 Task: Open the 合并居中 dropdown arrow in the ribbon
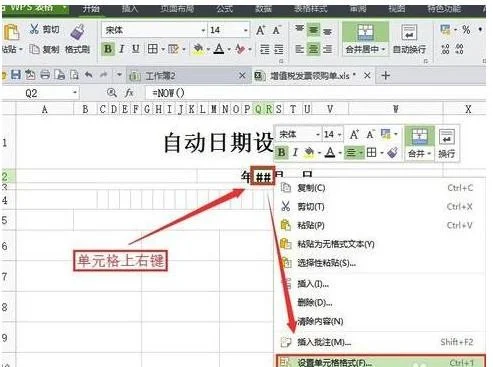point(383,50)
